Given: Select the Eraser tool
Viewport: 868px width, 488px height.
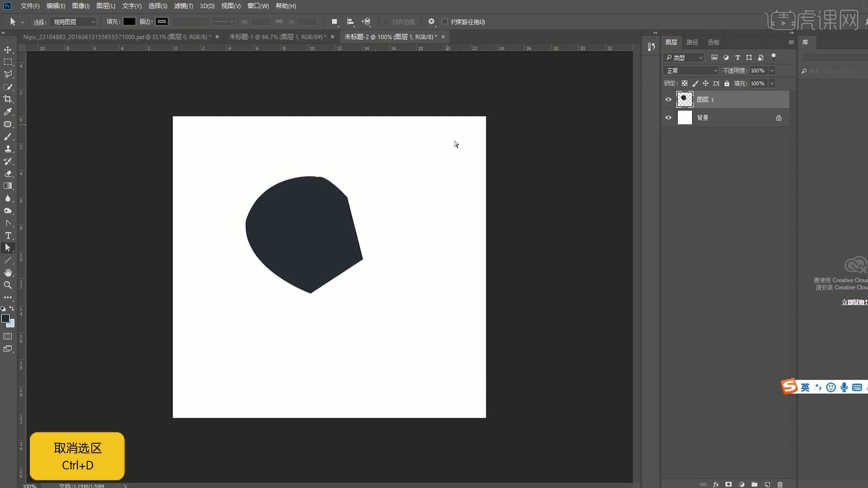Looking at the screenshot, I should (8, 174).
